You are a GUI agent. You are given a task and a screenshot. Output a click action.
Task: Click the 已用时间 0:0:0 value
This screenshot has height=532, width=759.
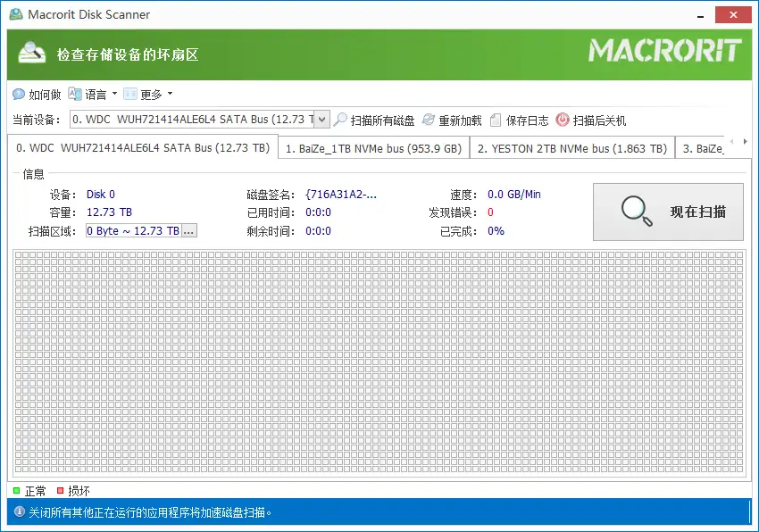tap(318, 212)
